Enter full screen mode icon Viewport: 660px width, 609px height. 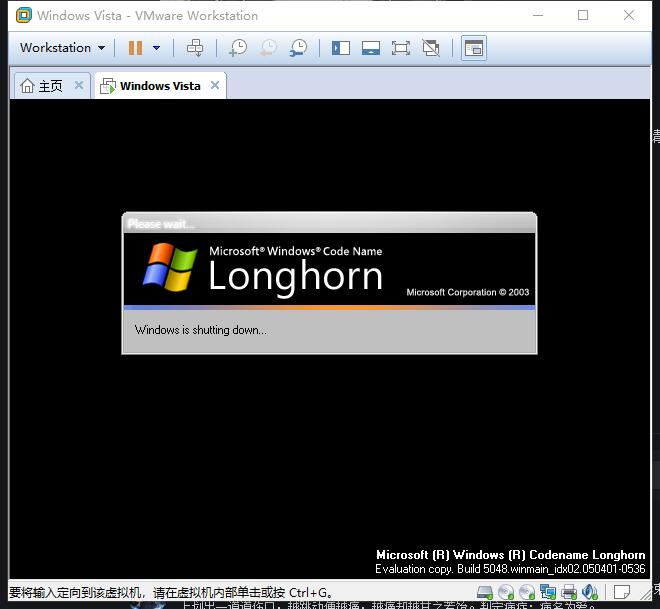point(401,48)
